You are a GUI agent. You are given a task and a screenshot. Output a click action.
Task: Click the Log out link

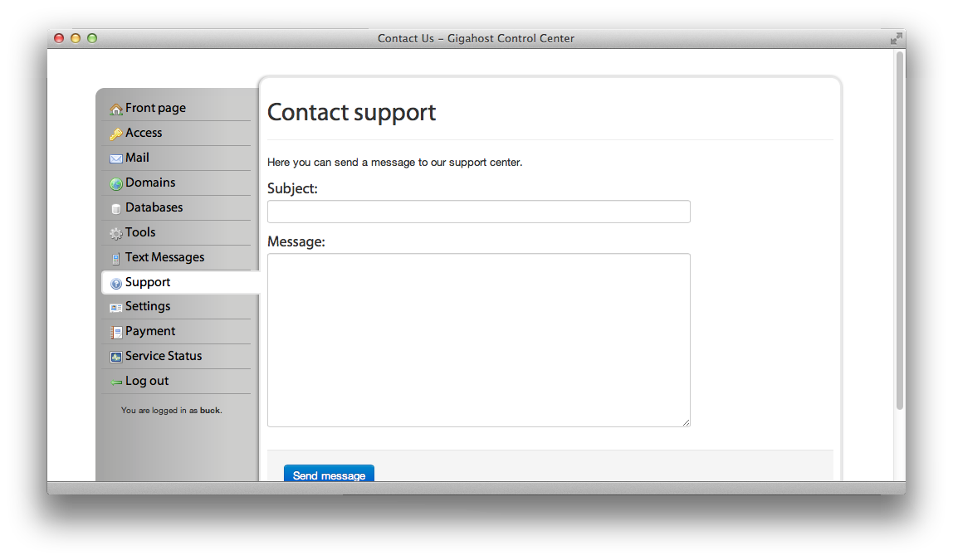147,381
